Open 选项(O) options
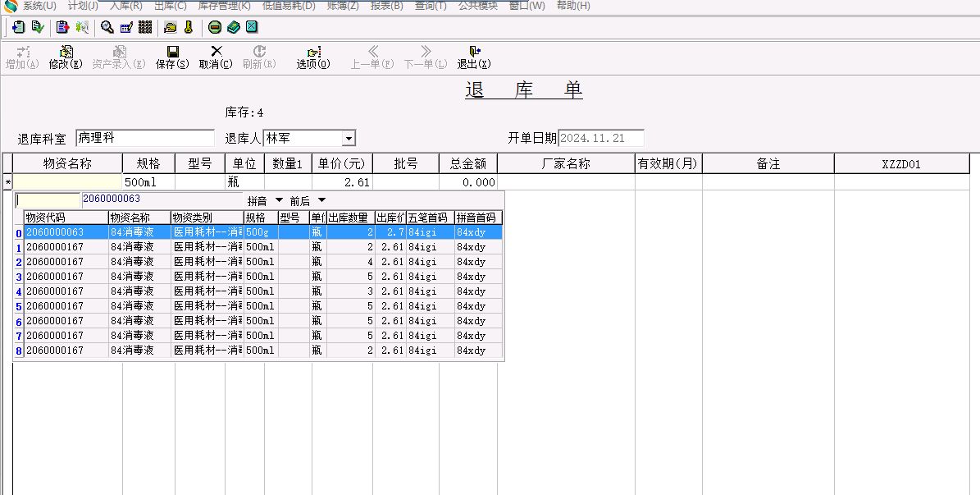 point(313,57)
